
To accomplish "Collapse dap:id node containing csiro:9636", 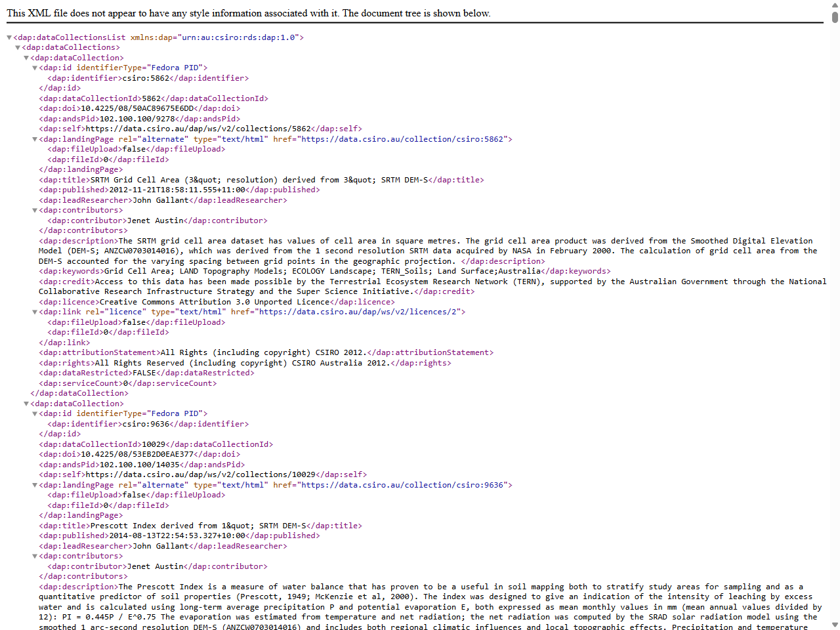I will [35, 414].
